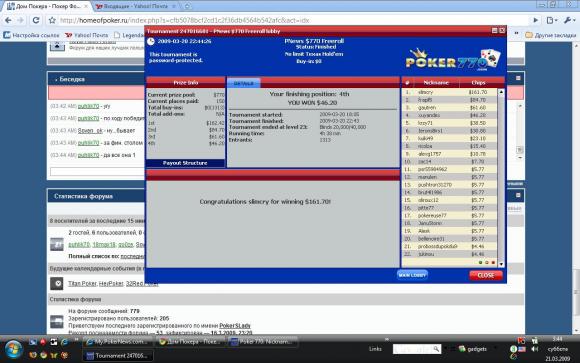This screenshot has height=363, width=580.
Task: Open the gadgets toolbar on taskbar
Action: tap(473, 349)
